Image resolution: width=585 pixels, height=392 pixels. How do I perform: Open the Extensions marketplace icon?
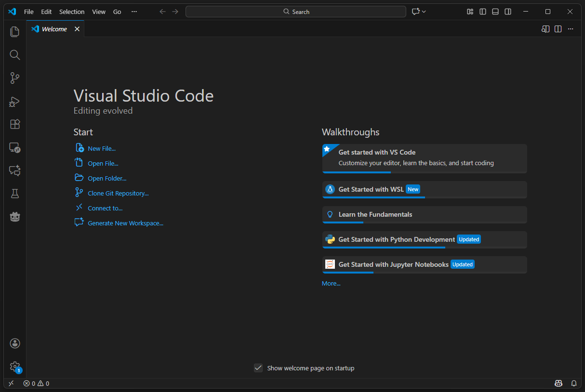[x=14, y=124]
